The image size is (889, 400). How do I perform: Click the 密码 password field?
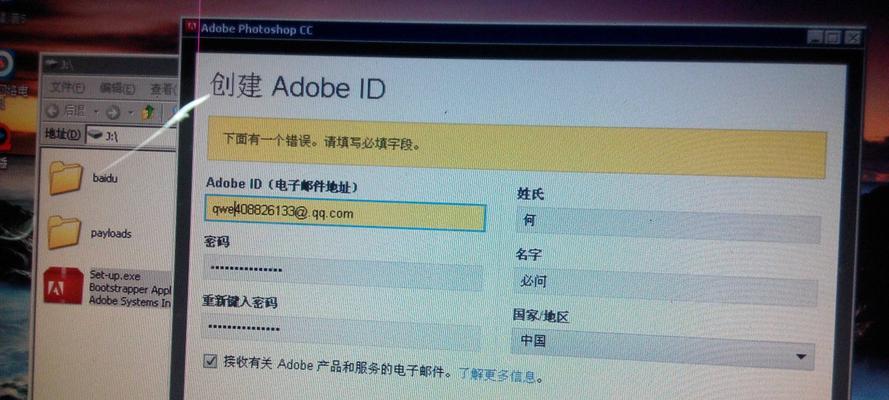tap(342, 271)
